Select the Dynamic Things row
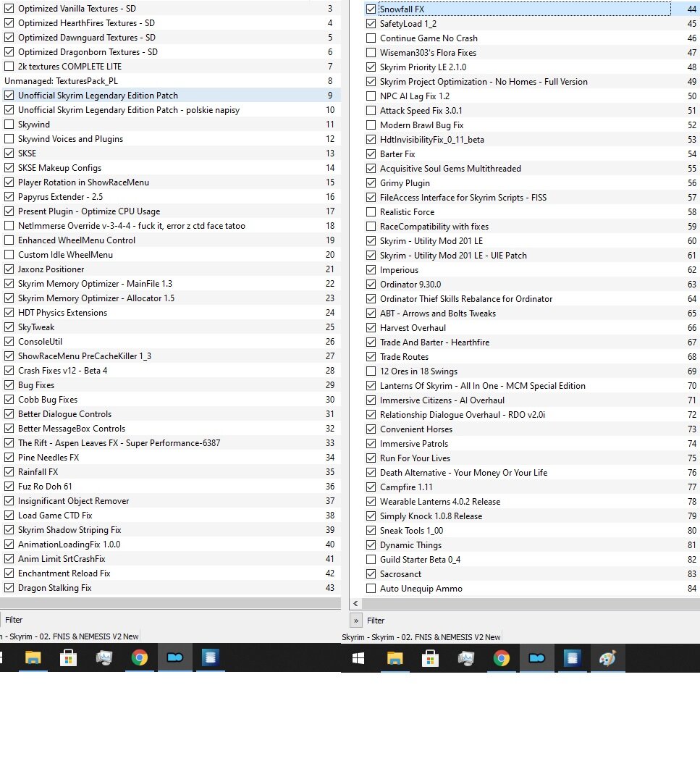The image size is (700, 782). (531, 545)
